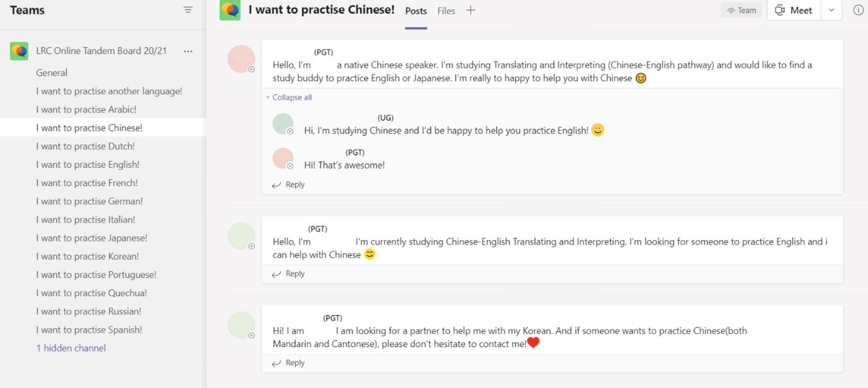Reply to the Korean partner request post
This screenshot has height=388, width=868.
[289, 363]
